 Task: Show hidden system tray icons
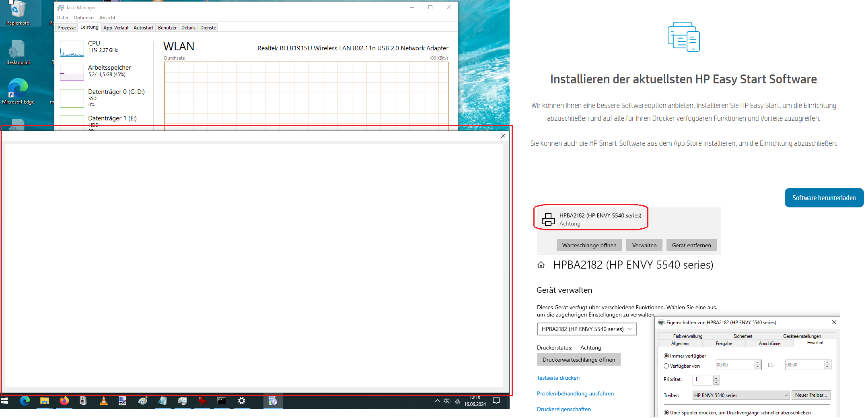pyautogui.click(x=438, y=401)
